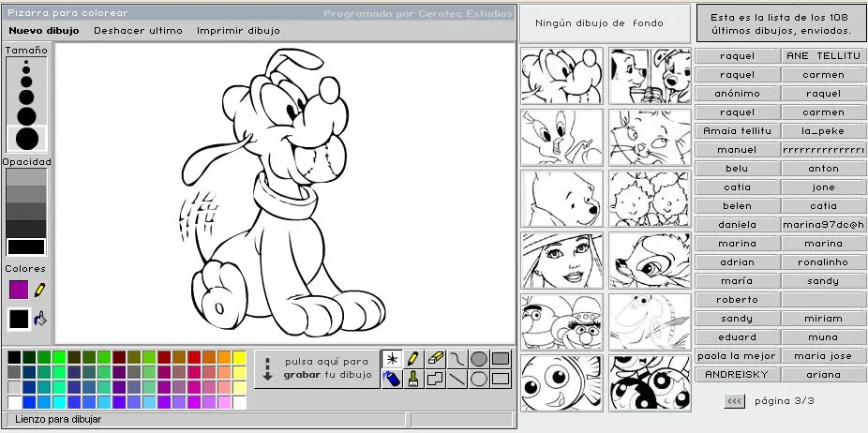Viewport: 868px width, 433px height.
Task: Select the outline rectangle tool
Action: [501, 379]
